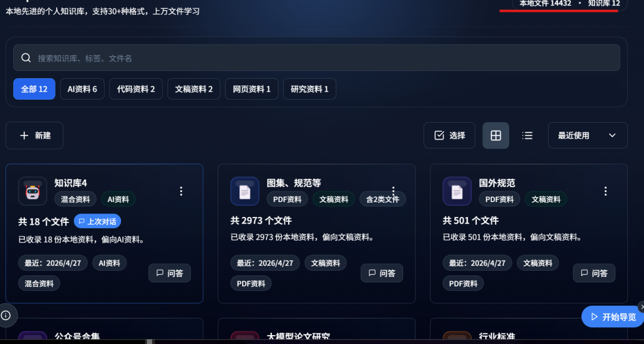Click the 新建 button
This screenshot has height=344, width=644.
pyautogui.click(x=35, y=135)
